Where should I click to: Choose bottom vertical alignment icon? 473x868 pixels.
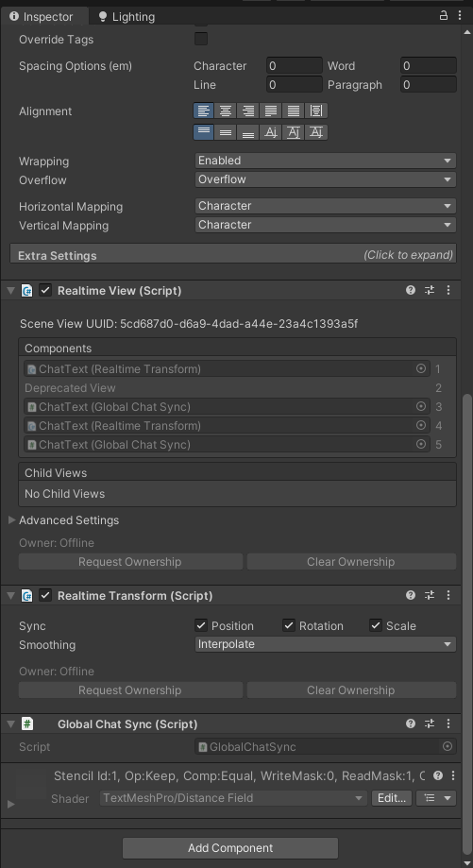(248, 132)
